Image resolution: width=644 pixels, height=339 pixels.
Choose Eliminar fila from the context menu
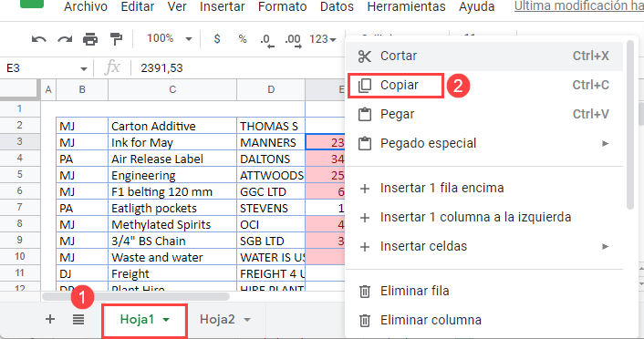click(484, 292)
